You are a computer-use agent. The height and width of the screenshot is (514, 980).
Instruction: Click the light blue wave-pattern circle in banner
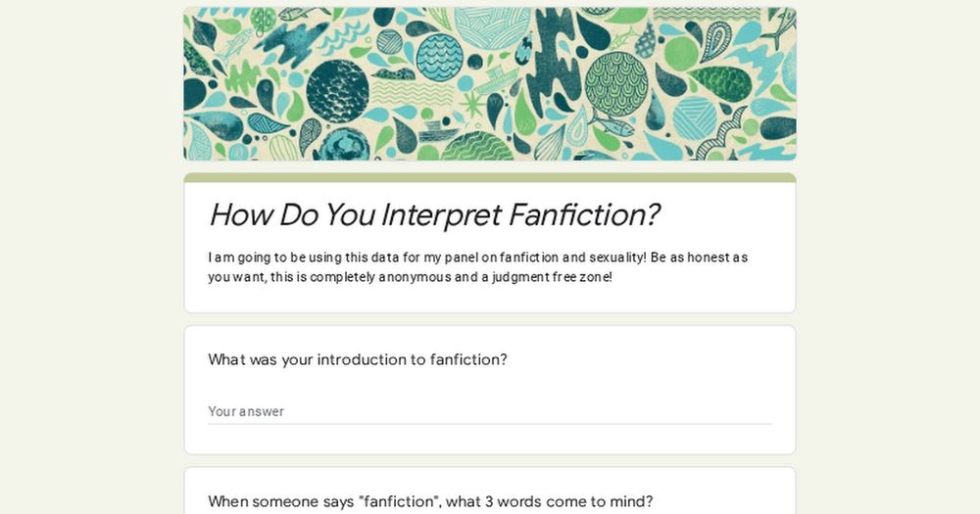pos(440,58)
